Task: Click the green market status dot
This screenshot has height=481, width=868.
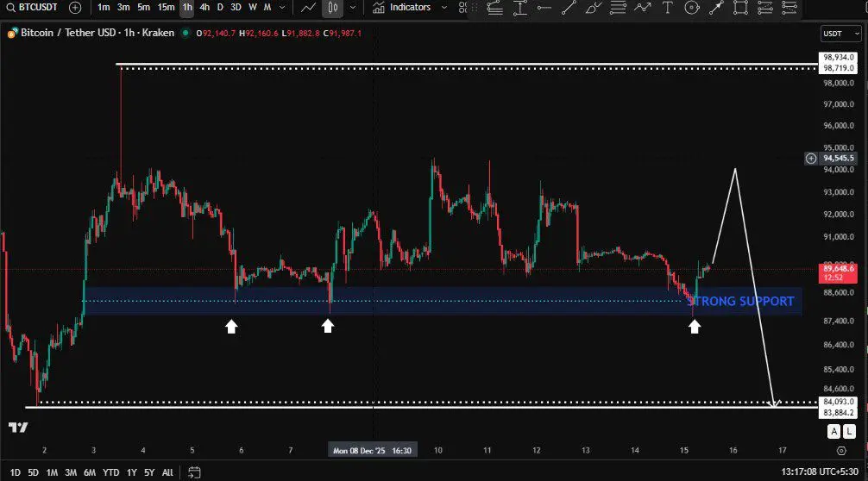Action: [x=186, y=33]
